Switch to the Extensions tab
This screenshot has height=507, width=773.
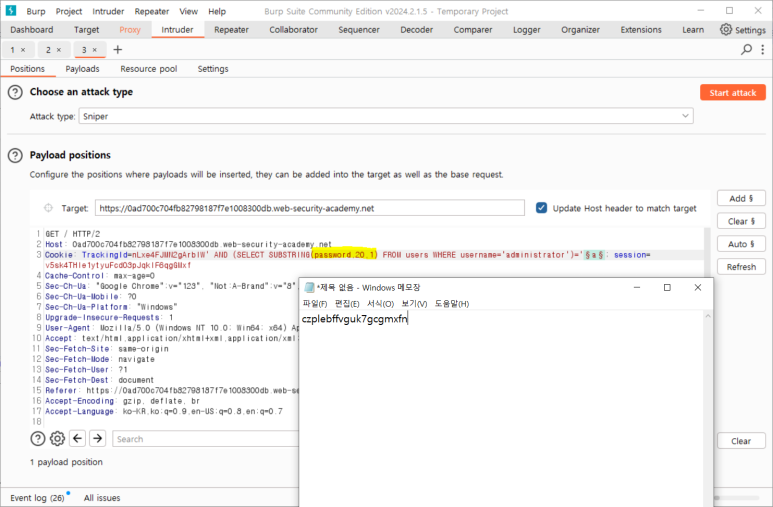click(641, 30)
